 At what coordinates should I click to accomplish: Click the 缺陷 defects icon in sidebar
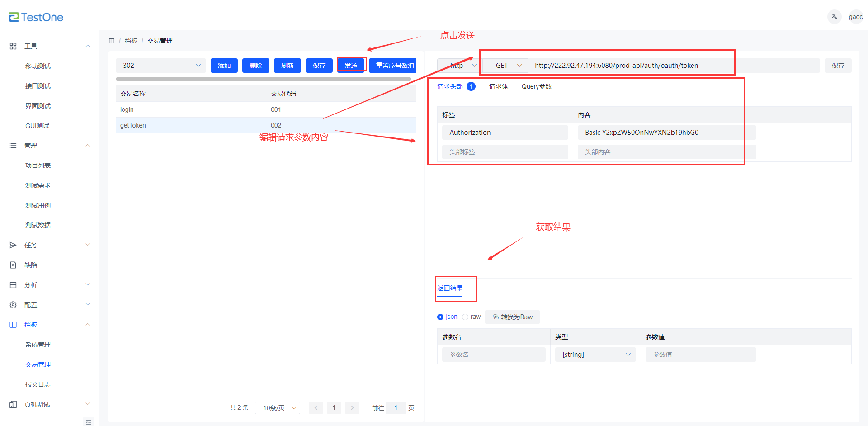click(13, 265)
